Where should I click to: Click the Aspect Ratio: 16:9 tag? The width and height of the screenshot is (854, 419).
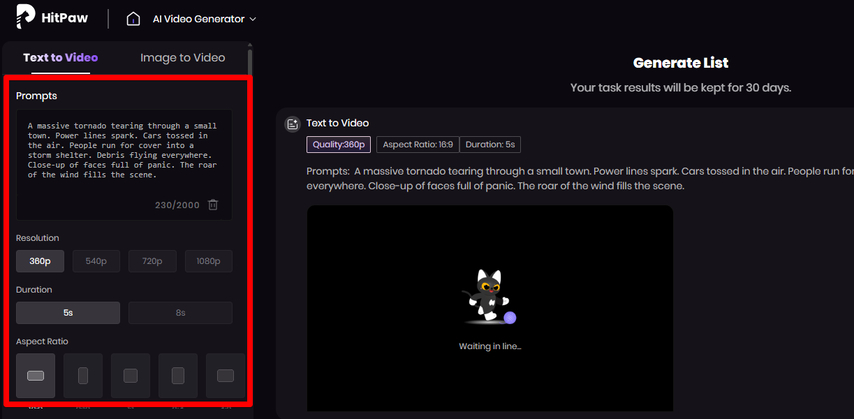[418, 144]
